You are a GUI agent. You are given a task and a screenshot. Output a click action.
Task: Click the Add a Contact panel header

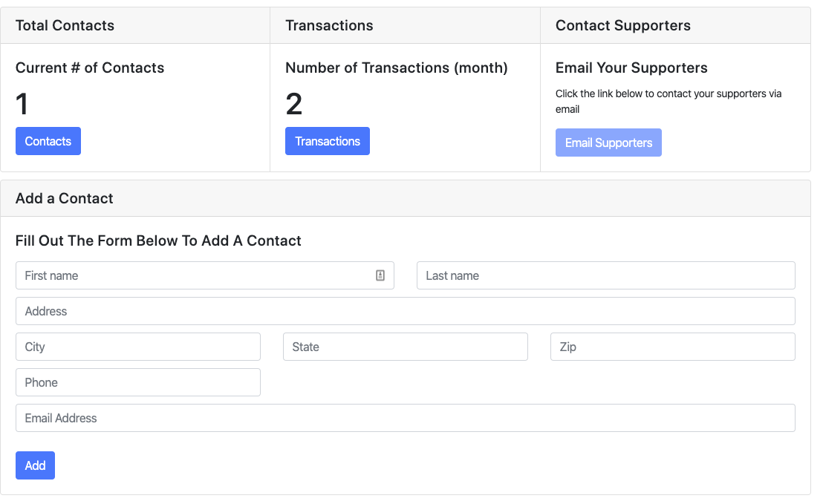click(65, 198)
